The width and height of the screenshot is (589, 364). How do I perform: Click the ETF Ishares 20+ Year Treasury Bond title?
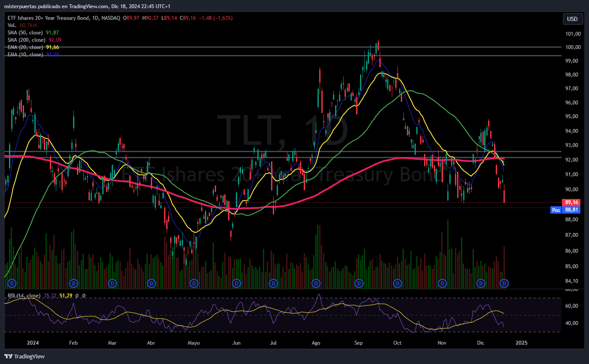(x=49, y=18)
